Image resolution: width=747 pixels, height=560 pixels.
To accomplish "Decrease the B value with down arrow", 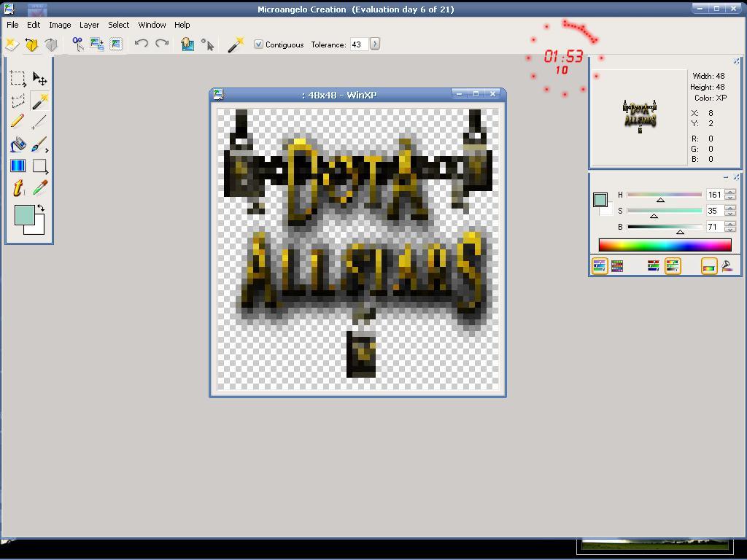I will click(729, 230).
